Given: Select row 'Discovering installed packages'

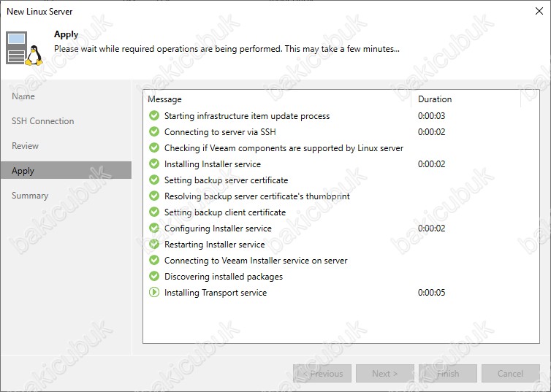Looking at the screenshot, I should coord(341,277).
